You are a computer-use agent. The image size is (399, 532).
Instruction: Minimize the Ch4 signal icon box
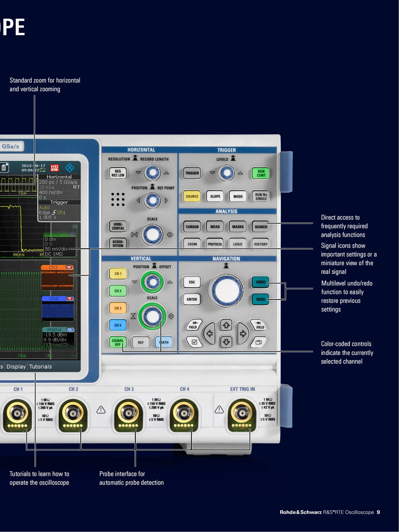70,298
